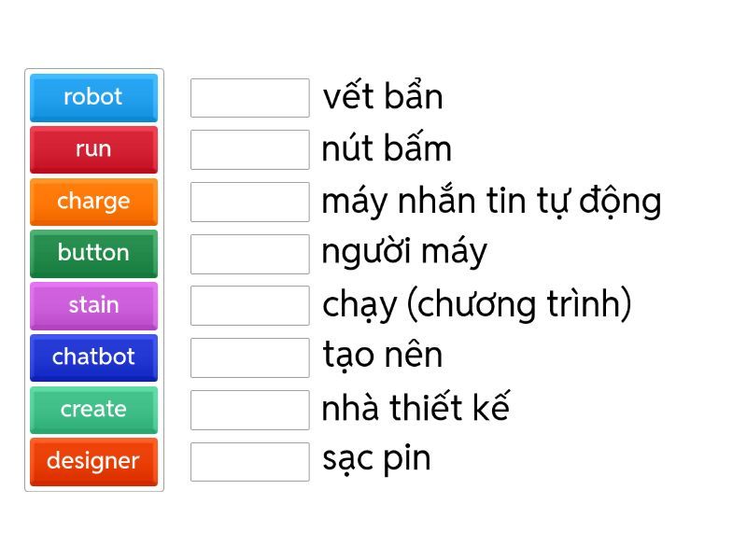Click the blank box beside 'máy nhắn tin tự động'
Image resolution: width=747 pixels, height=560 pixels.
(x=249, y=202)
